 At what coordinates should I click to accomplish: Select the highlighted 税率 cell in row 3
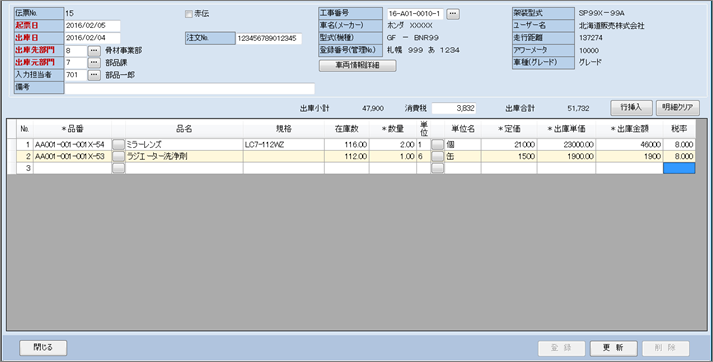(679, 168)
